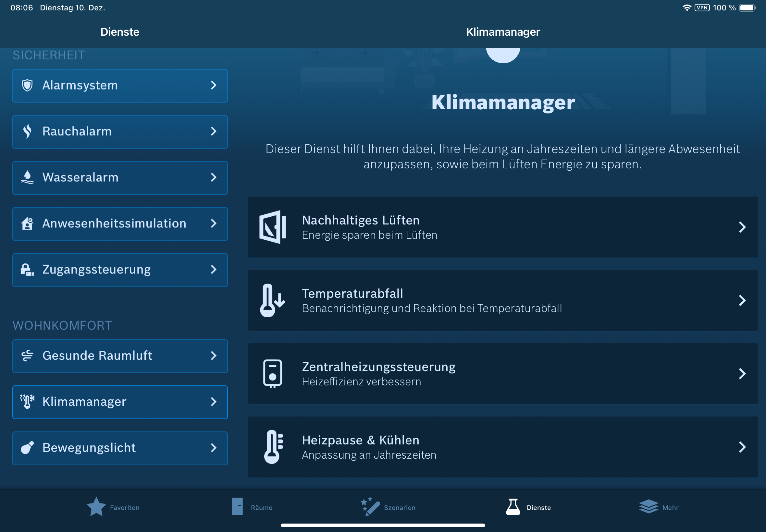Open the Mehr tab

tap(659, 507)
